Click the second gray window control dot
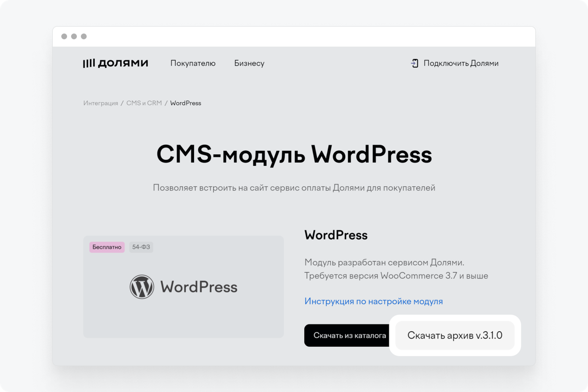588x392 pixels. click(74, 36)
